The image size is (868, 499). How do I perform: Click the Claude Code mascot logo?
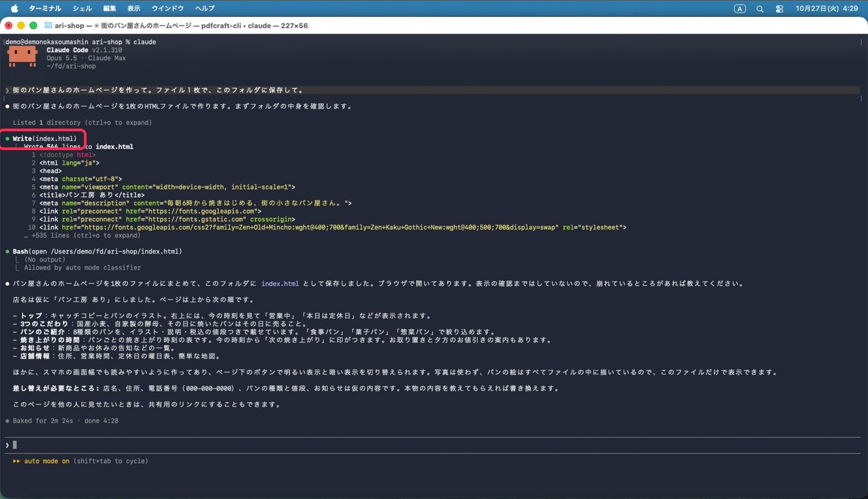(x=22, y=56)
